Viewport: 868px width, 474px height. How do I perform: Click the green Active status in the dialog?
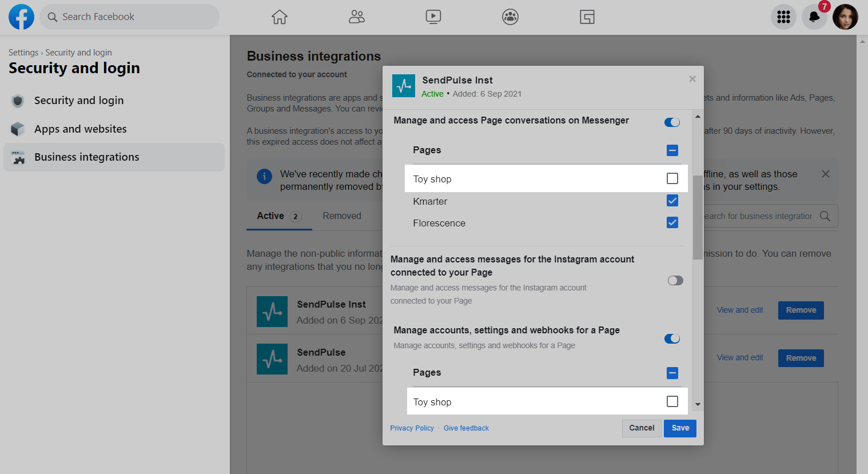(432, 94)
